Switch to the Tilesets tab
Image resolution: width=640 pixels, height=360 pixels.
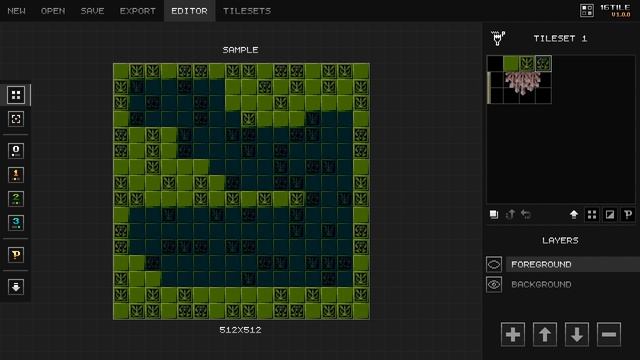[x=247, y=11]
